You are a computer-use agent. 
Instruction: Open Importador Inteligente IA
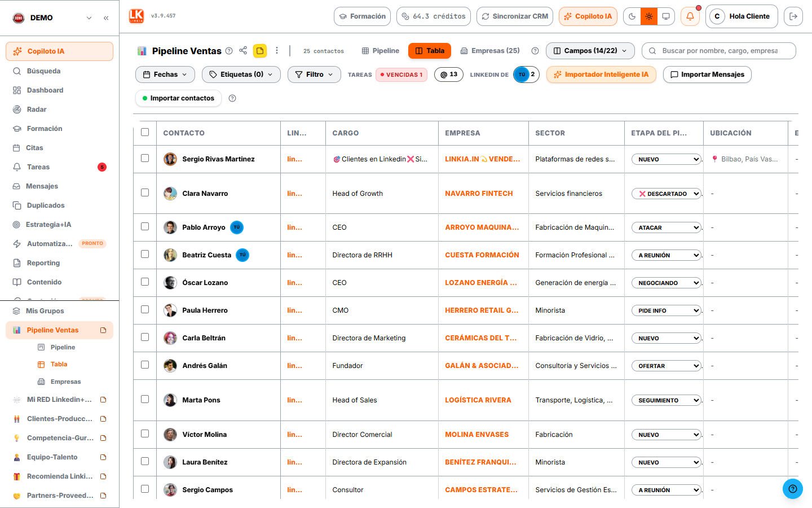(x=601, y=75)
